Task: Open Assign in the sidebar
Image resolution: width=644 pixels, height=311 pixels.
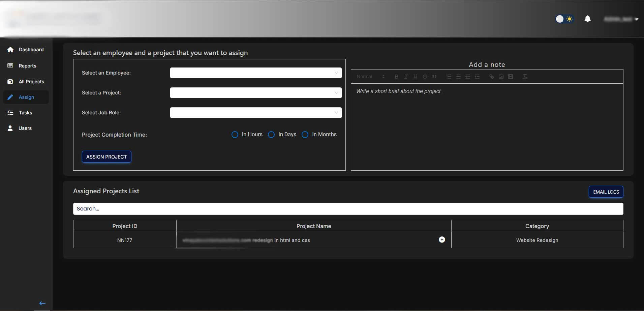Action: coord(26,97)
